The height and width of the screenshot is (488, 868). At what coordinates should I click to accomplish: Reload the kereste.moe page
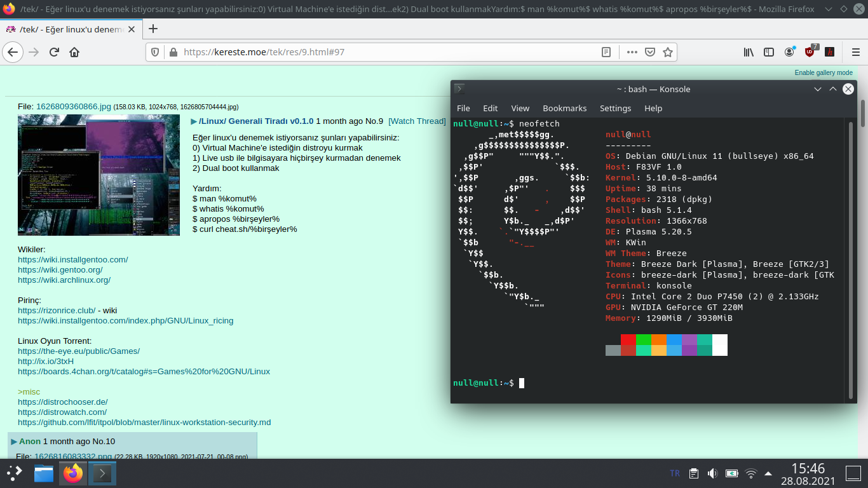tap(55, 52)
